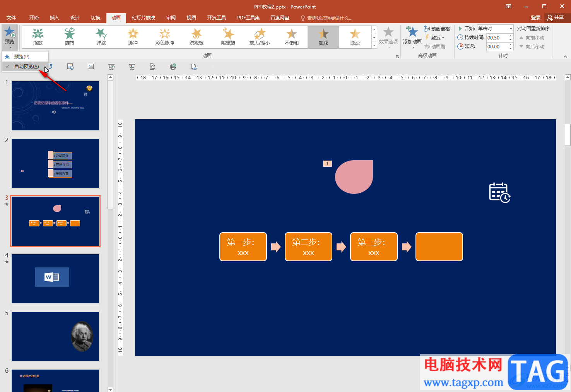Show the previous row of the animation gallery

(374, 29)
